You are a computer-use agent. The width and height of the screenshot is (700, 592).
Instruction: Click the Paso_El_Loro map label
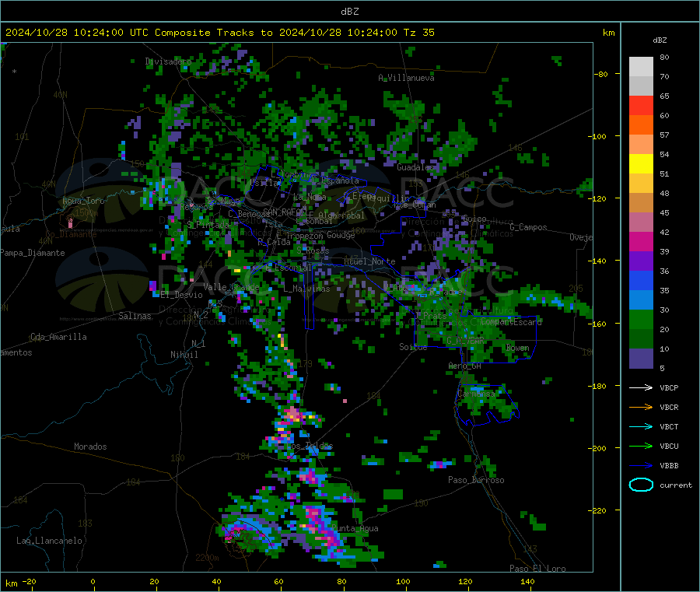pos(537,569)
